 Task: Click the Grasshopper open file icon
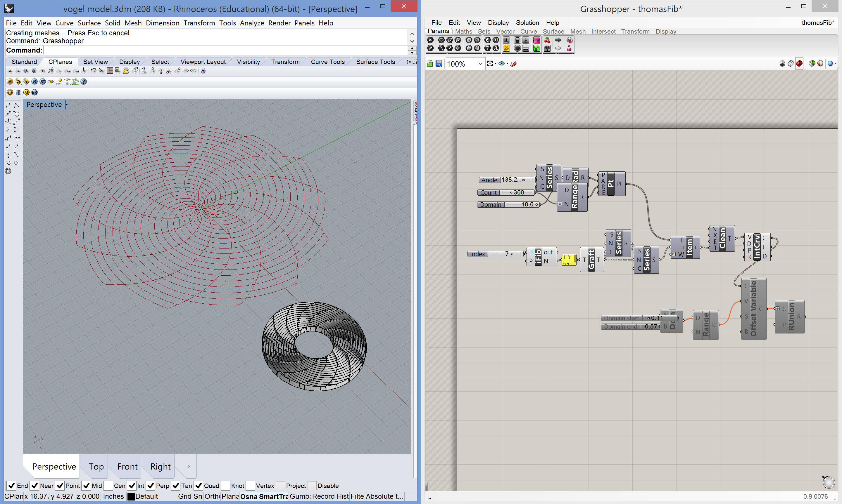click(430, 64)
